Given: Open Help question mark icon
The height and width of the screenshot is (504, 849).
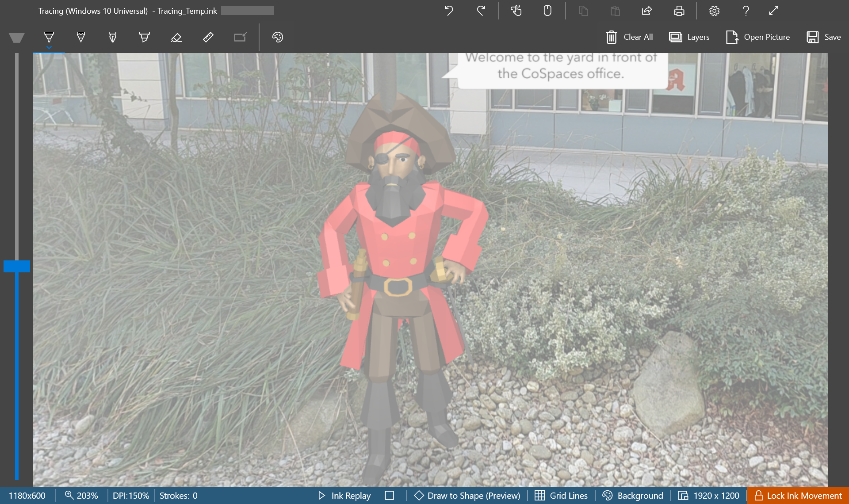Looking at the screenshot, I should tap(746, 11).
